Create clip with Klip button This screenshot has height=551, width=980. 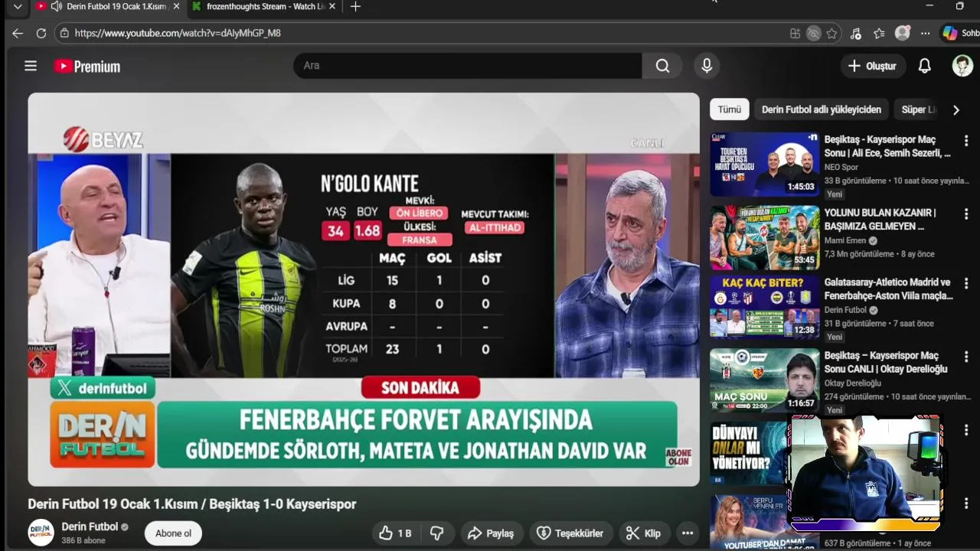(643, 533)
